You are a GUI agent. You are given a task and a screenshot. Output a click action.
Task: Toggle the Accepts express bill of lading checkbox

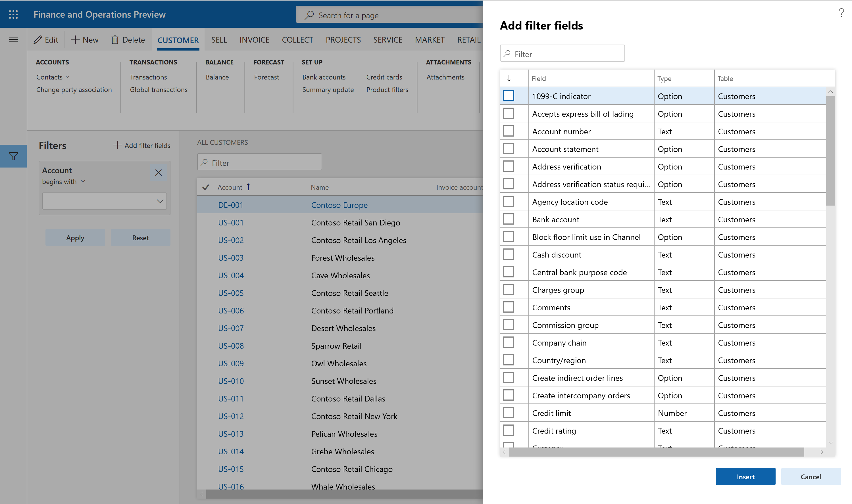pos(509,113)
